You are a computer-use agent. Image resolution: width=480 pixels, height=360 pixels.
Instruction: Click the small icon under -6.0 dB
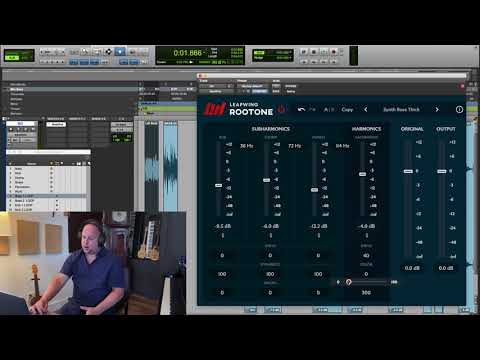[x=270, y=236]
